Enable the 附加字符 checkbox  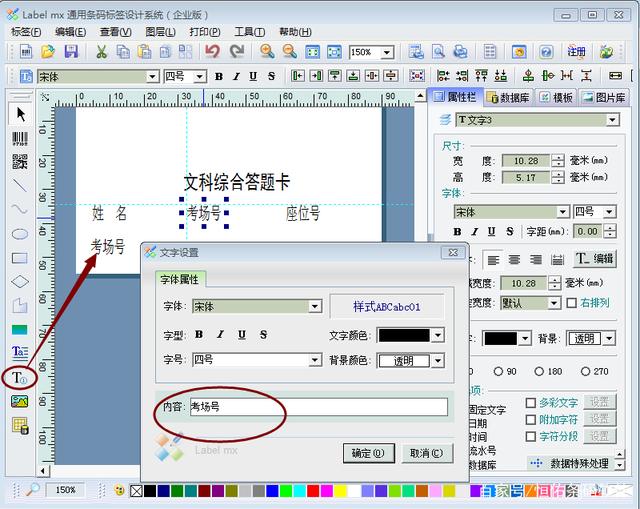(x=531, y=420)
